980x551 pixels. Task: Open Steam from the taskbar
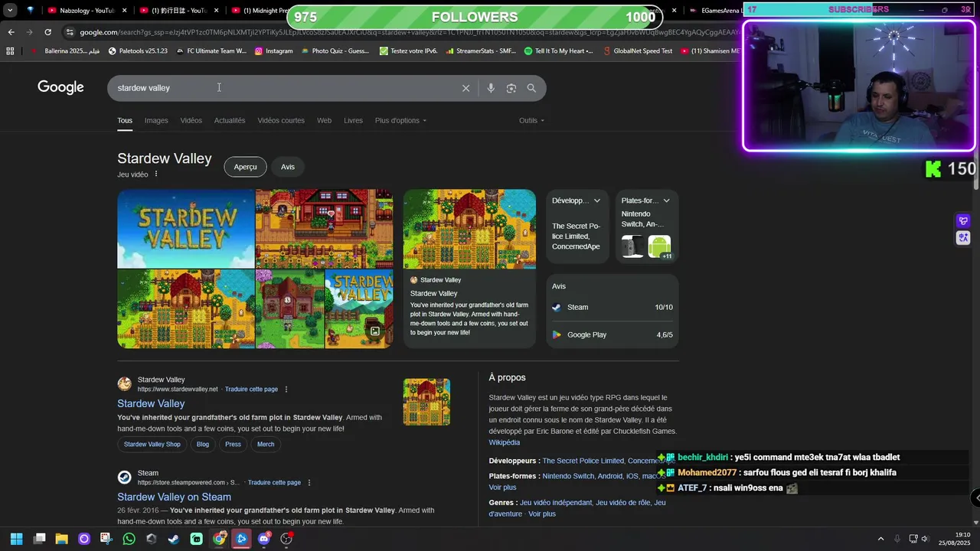click(x=174, y=539)
